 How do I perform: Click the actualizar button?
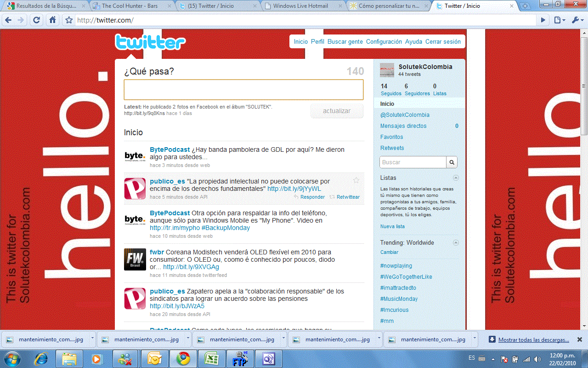337,111
